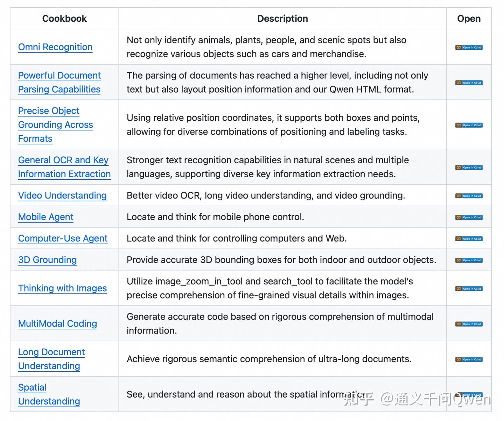Open the MultiModal Coding cookbook
The height and width of the screenshot is (421, 504).
coord(57,323)
